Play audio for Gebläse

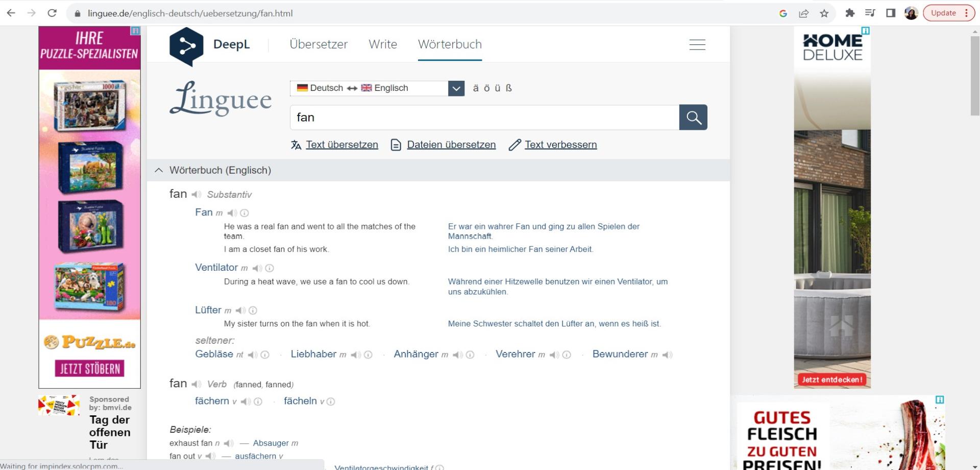click(x=252, y=355)
